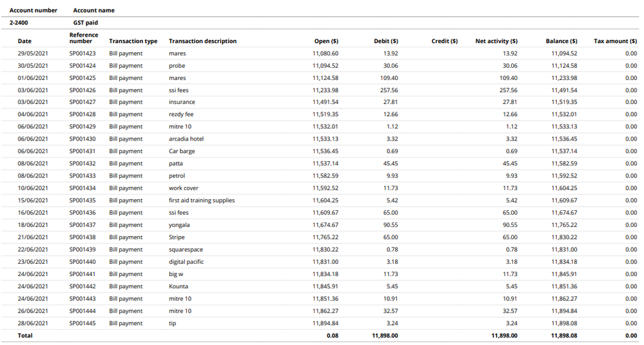Click the Transaction description column header
The image size is (644, 345).
tap(202, 41)
